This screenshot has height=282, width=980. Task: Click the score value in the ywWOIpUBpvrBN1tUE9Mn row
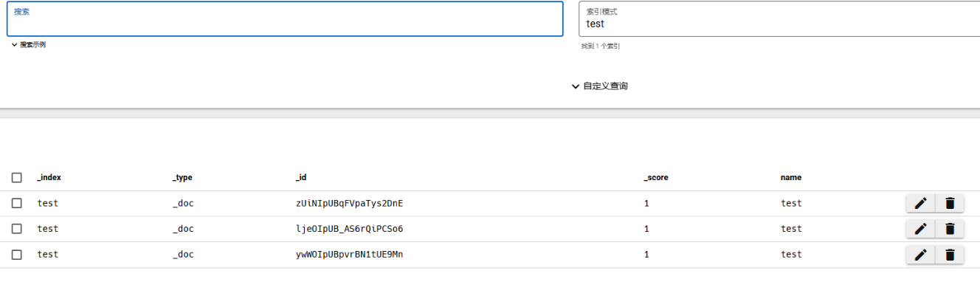(646, 255)
